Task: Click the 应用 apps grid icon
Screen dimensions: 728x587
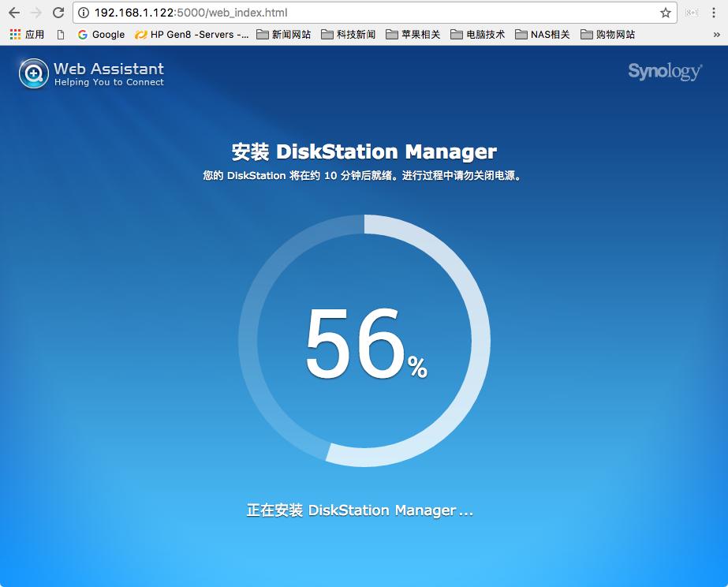Action: pos(14,34)
